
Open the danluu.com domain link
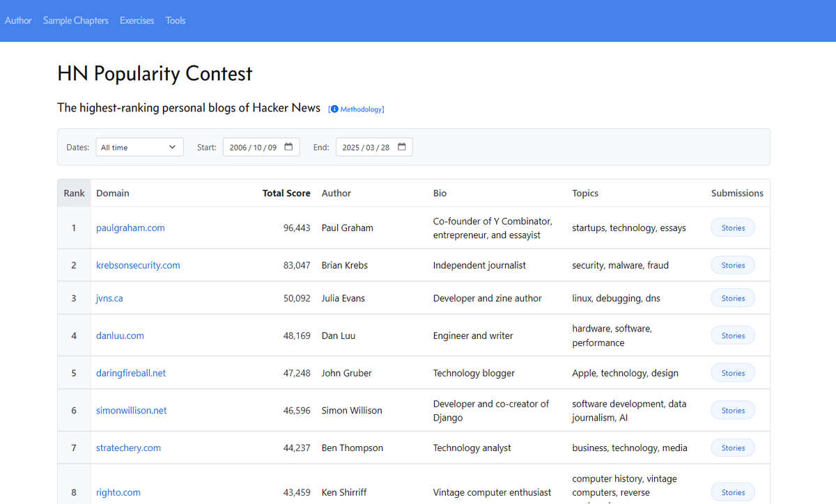120,336
